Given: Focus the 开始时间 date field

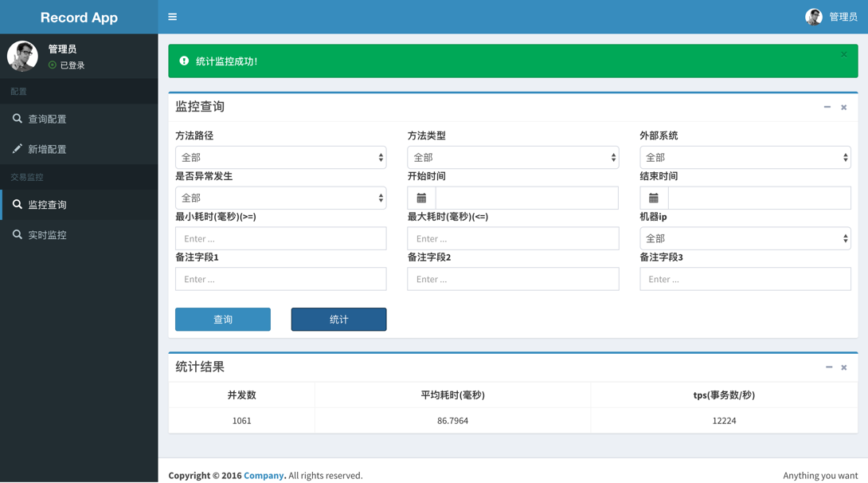Looking at the screenshot, I should coord(527,198).
